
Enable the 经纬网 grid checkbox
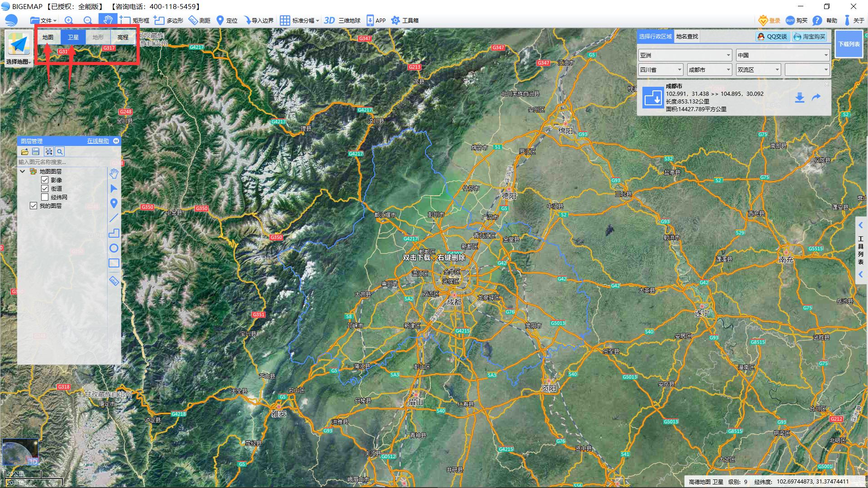click(45, 197)
